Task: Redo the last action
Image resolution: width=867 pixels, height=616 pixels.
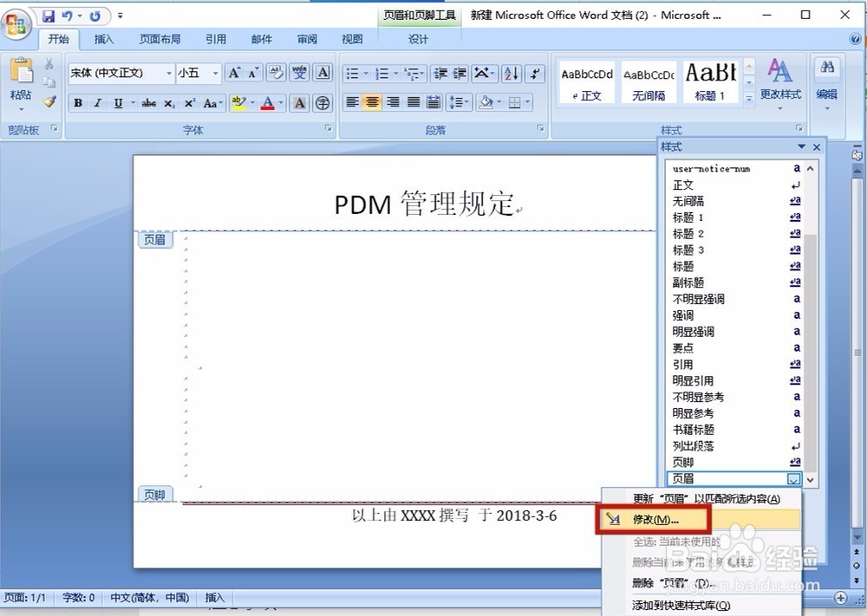Action: click(x=95, y=16)
